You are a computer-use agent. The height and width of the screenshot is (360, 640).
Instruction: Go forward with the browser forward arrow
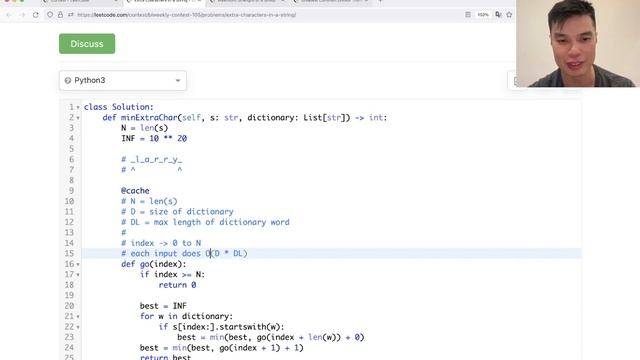(x=22, y=15)
